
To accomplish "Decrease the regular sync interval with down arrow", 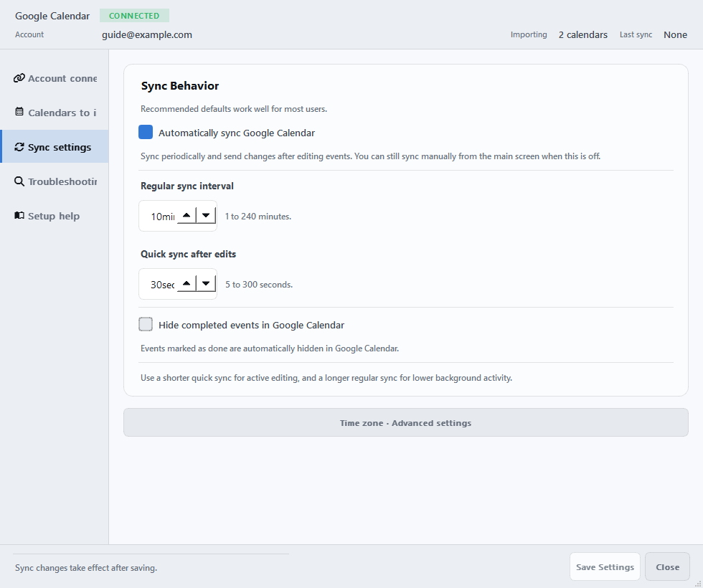I will point(206,216).
